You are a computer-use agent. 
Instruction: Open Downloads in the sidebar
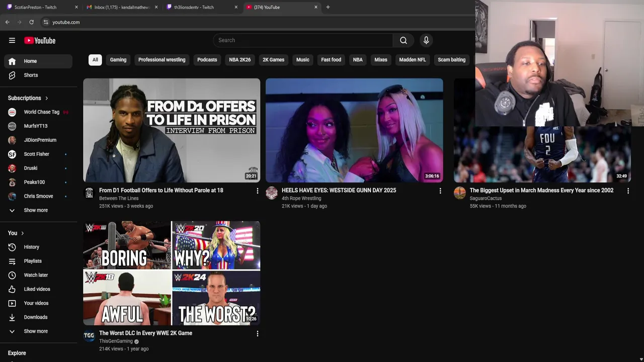[38, 317]
